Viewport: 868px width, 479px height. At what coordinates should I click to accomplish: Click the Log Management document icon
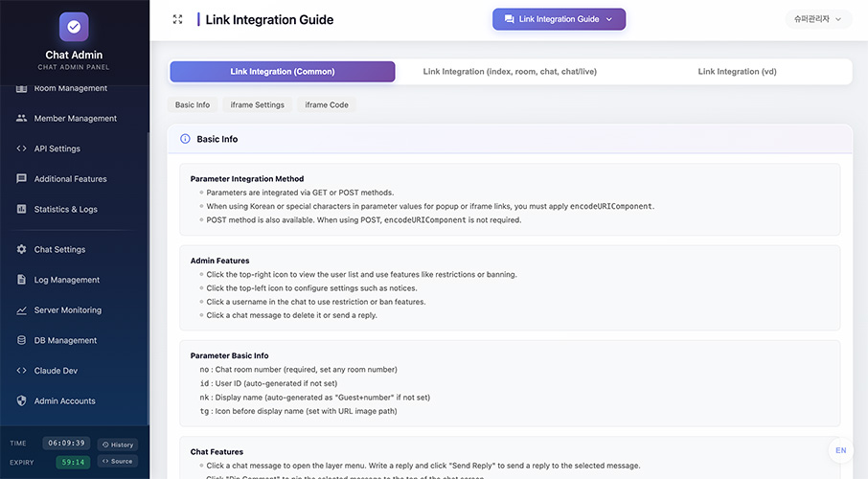[22, 279]
